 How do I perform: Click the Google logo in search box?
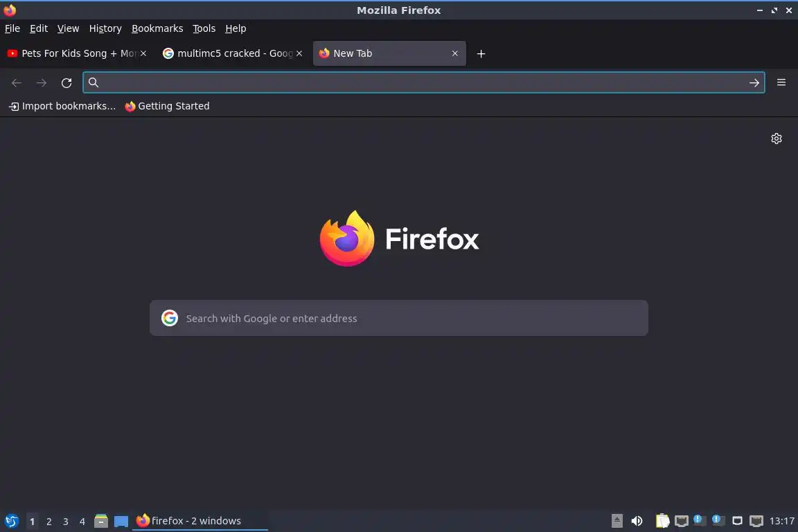coord(170,318)
